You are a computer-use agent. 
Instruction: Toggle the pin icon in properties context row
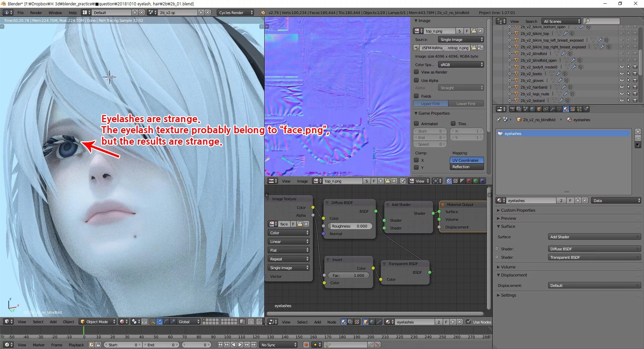(499, 119)
